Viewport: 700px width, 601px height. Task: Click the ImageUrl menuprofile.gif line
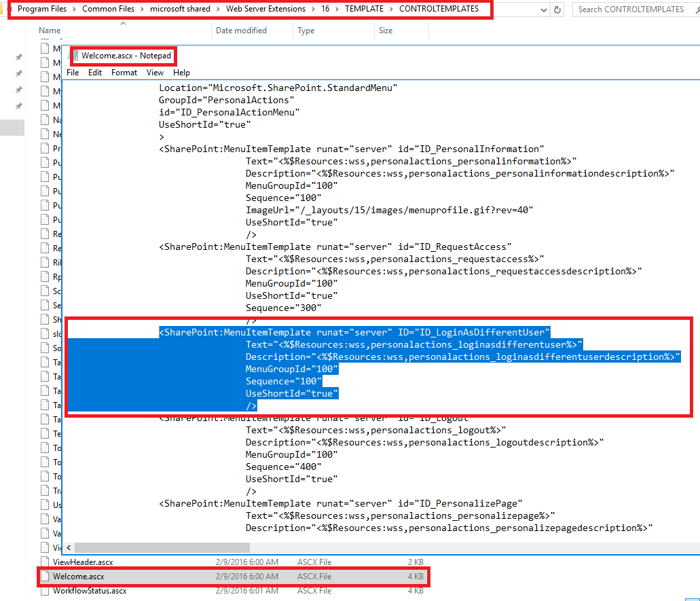pos(389,210)
